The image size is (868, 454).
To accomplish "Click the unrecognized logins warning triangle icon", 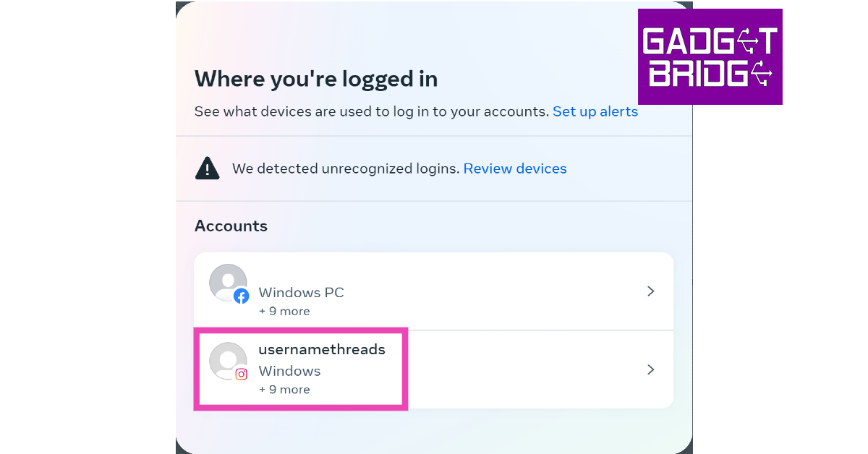I will (x=208, y=168).
